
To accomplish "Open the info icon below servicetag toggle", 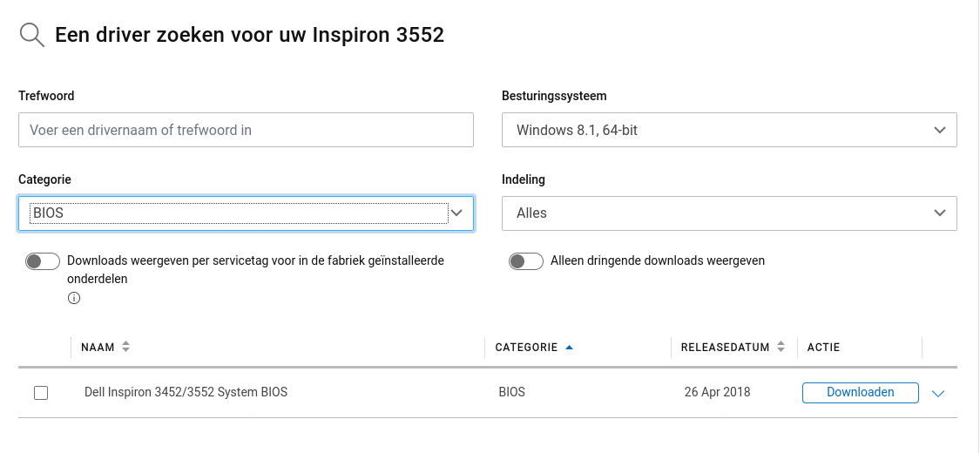I will tap(74, 298).
